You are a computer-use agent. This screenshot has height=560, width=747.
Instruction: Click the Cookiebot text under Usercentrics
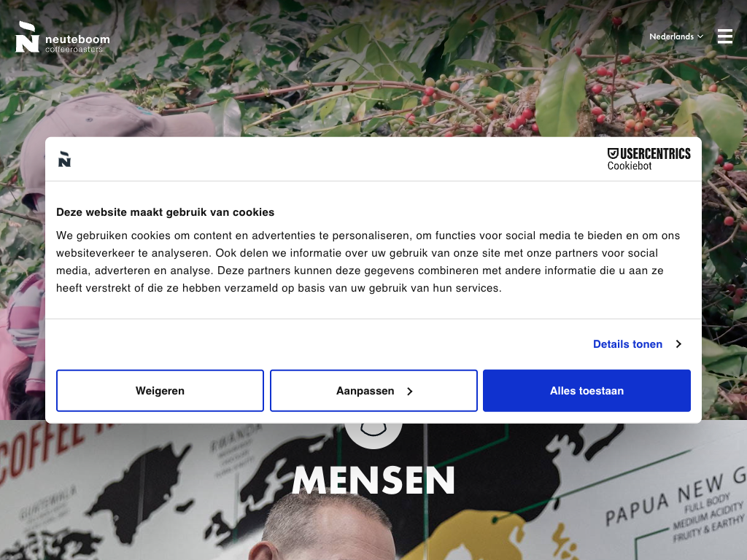(630, 166)
